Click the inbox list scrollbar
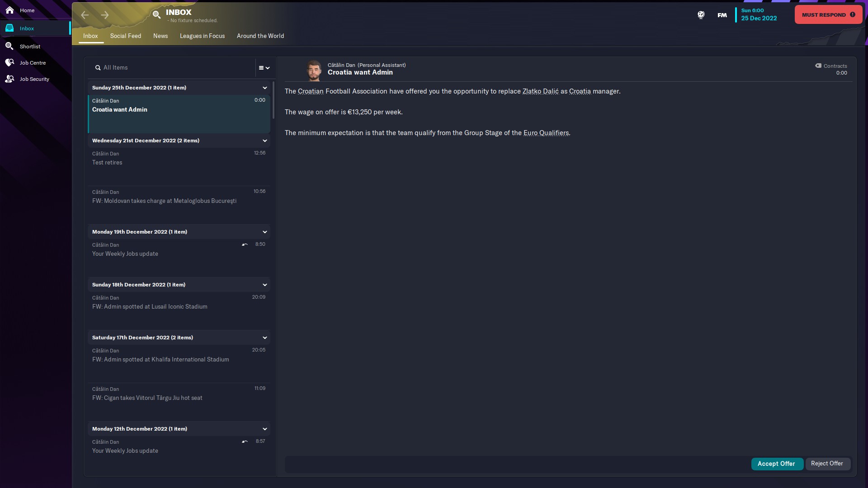 tap(274, 100)
